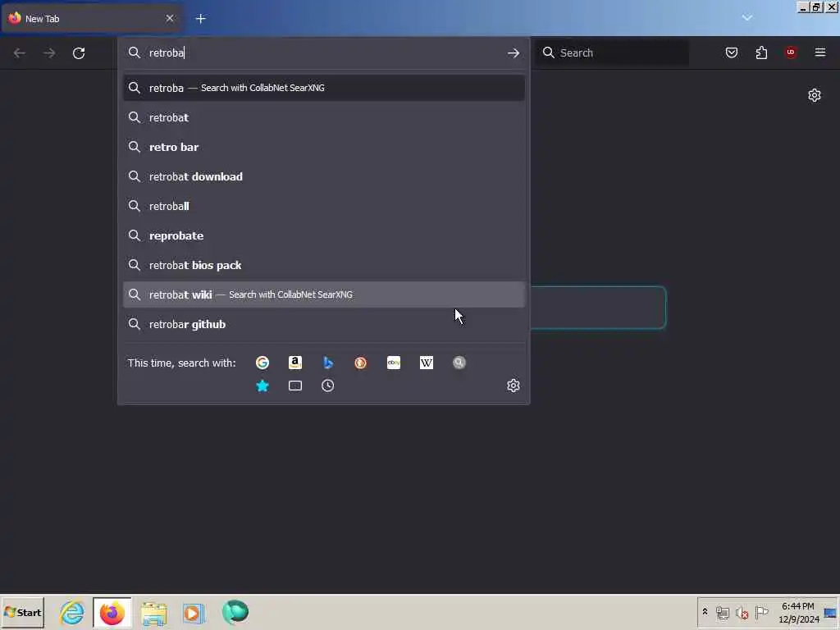Image resolution: width=840 pixels, height=630 pixels.
Task: Open the green globe taskbar application
Action: click(x=235, y=612)
